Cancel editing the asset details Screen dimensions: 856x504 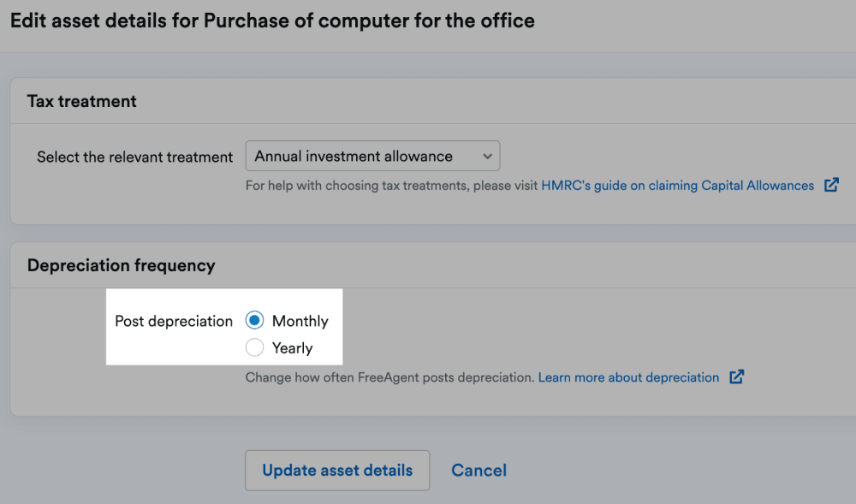pos(479,471)
